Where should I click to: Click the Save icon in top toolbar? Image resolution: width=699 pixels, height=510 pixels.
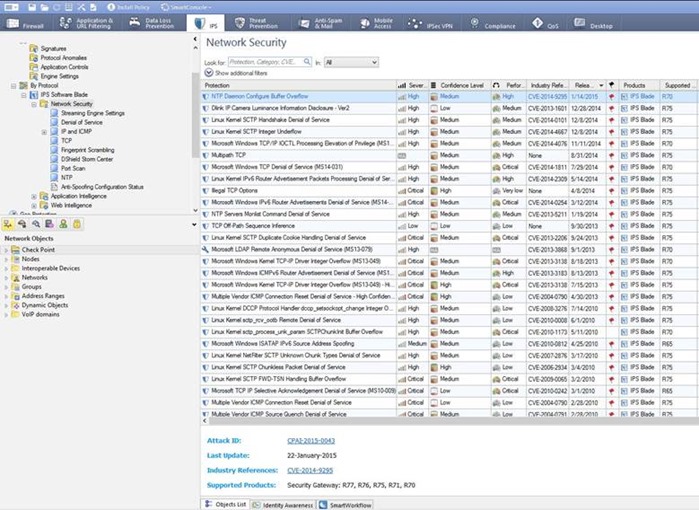point(32,7)
